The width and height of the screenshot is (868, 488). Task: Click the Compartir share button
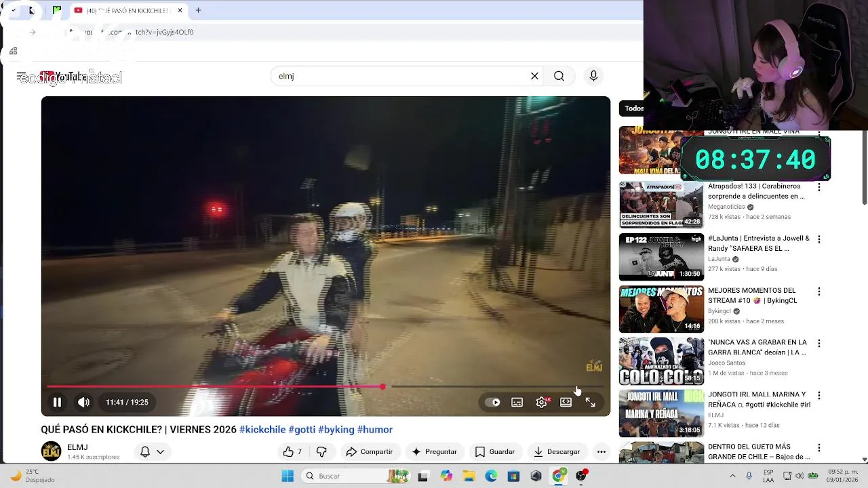369,451
